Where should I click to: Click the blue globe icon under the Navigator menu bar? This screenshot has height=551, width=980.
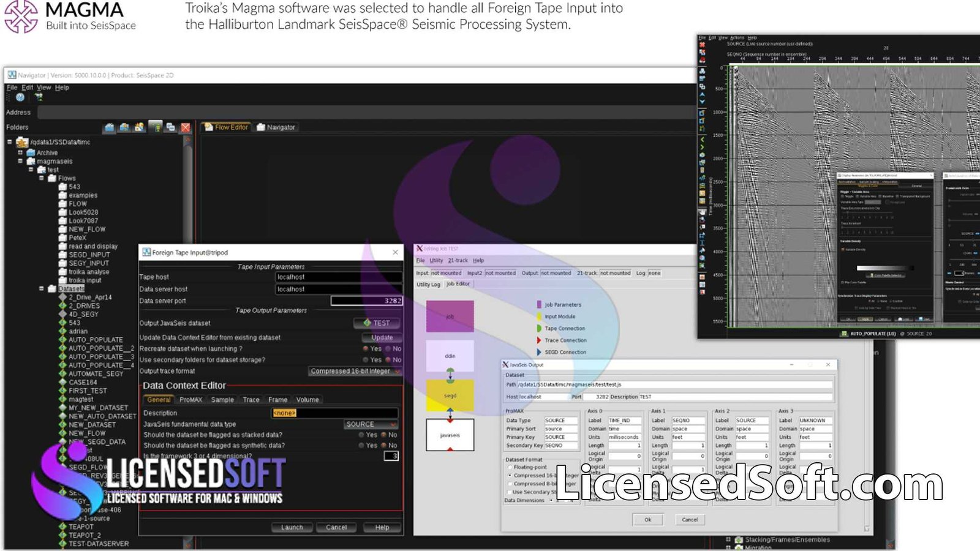click(20, 97)
